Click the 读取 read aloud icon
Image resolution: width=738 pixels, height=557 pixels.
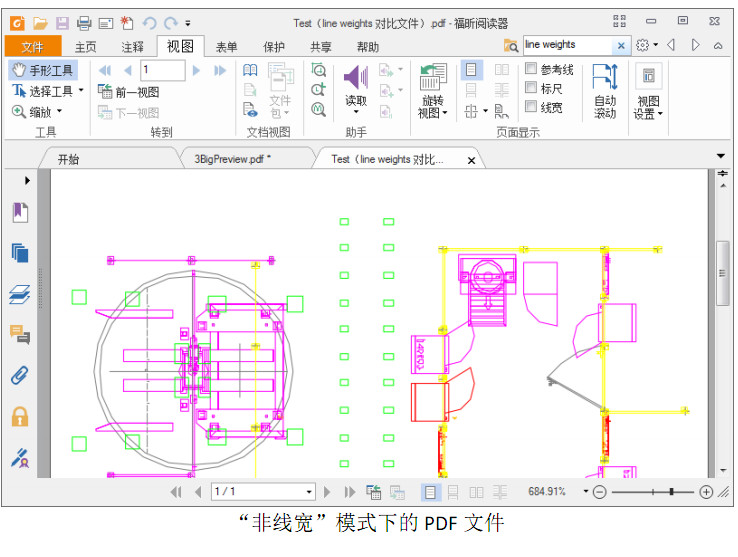[x=356, y=78]
